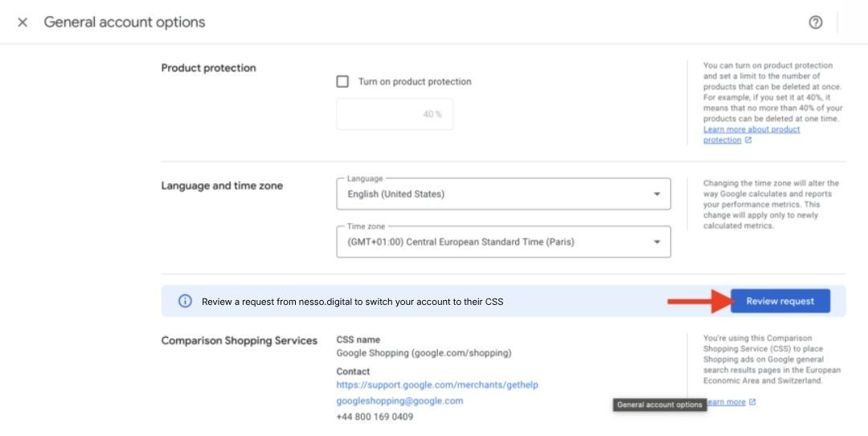Open the help question mark icon

[x=815, y=23]
